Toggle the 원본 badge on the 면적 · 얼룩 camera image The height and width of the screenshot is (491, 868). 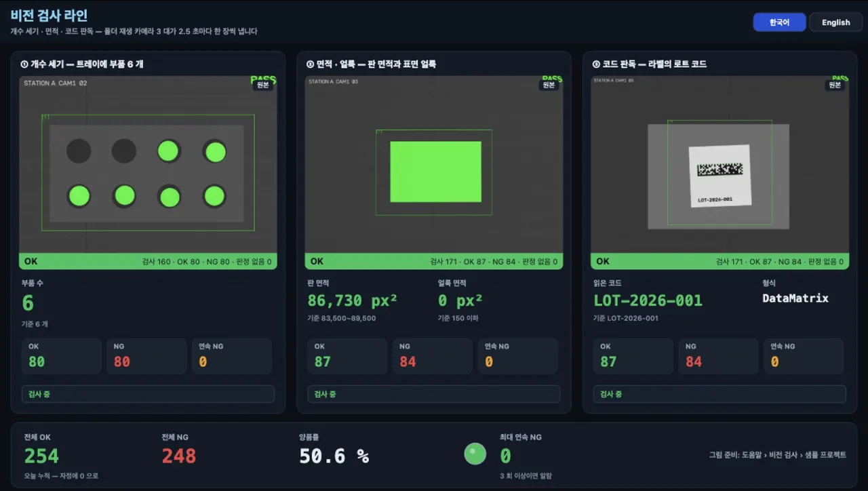[x=549, y=85]
